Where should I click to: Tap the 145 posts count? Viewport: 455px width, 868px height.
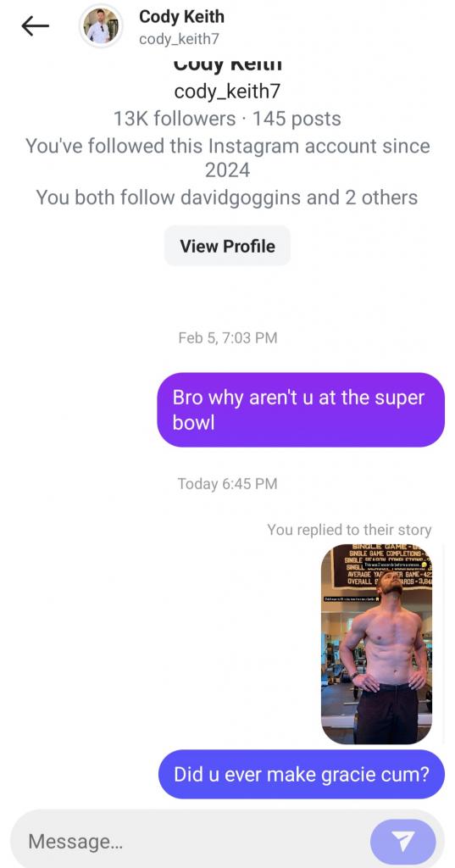[297, 119]
